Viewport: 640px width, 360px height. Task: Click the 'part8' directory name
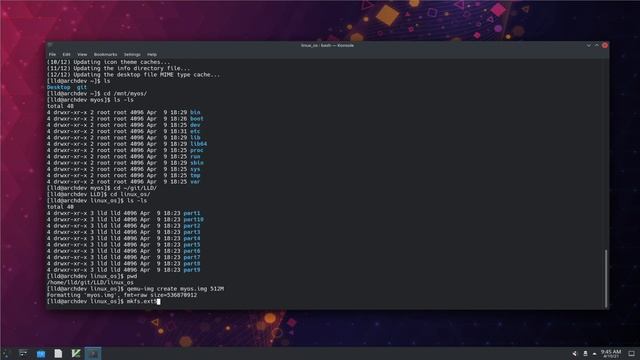[192, 264]
